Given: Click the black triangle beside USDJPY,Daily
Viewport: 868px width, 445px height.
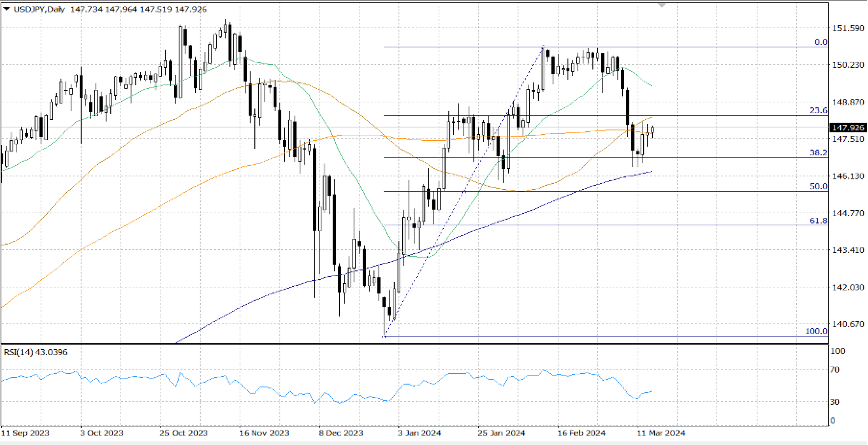Looking at the screenshot, I should pyautogui.click(x=6, y=9).
